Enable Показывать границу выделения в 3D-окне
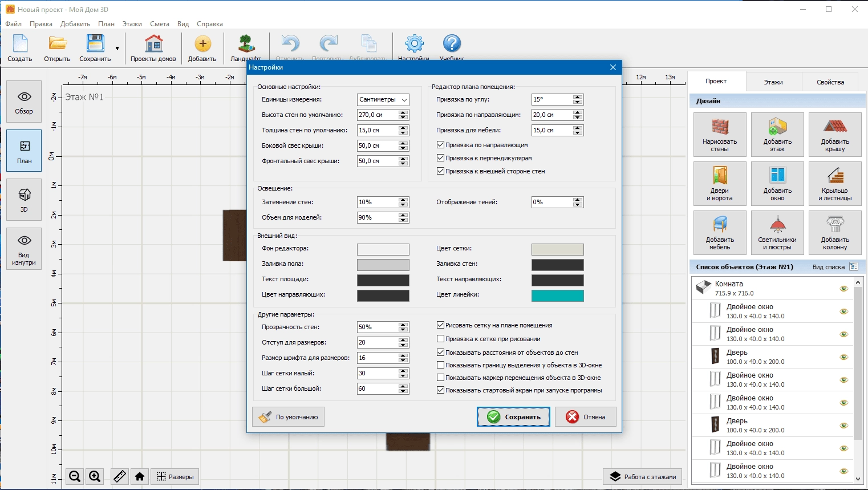868x490 pixels. 440,365
